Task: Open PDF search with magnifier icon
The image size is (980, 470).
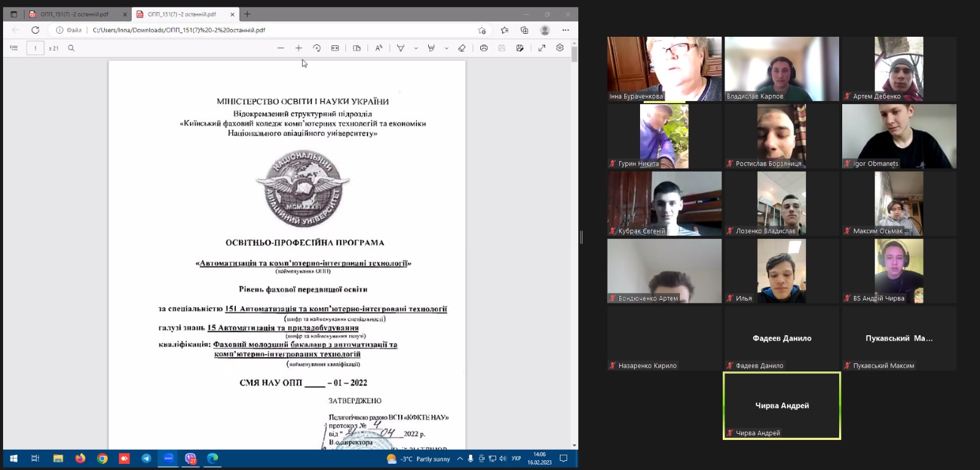Action: click(x=71, y=48)
